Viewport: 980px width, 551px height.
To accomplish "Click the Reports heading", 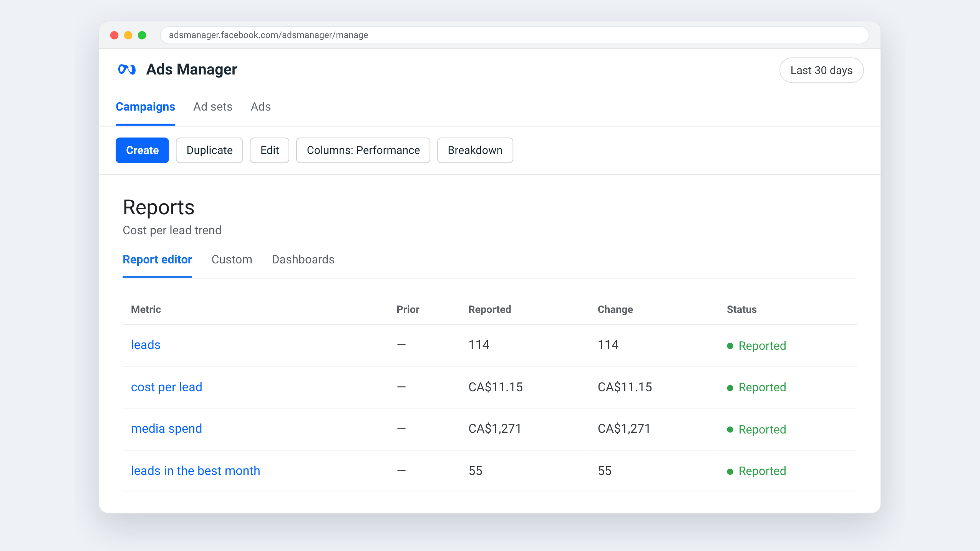I will (x=159, y=207).
